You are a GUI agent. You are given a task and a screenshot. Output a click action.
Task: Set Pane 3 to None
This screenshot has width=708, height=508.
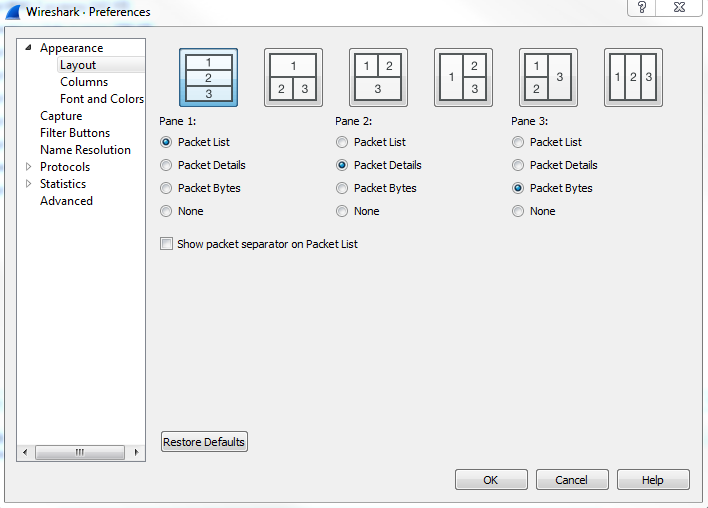pos(518,211)
